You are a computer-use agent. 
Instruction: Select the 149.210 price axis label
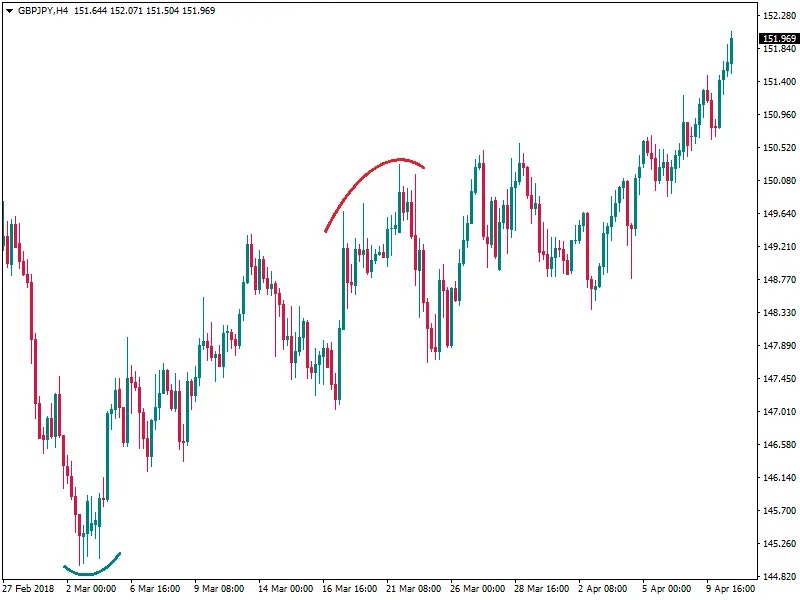[x=779, y=247]
